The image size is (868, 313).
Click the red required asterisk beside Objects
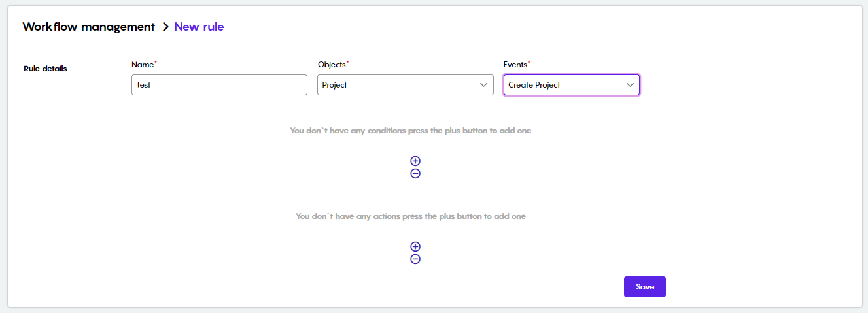[x=348, y=63]
